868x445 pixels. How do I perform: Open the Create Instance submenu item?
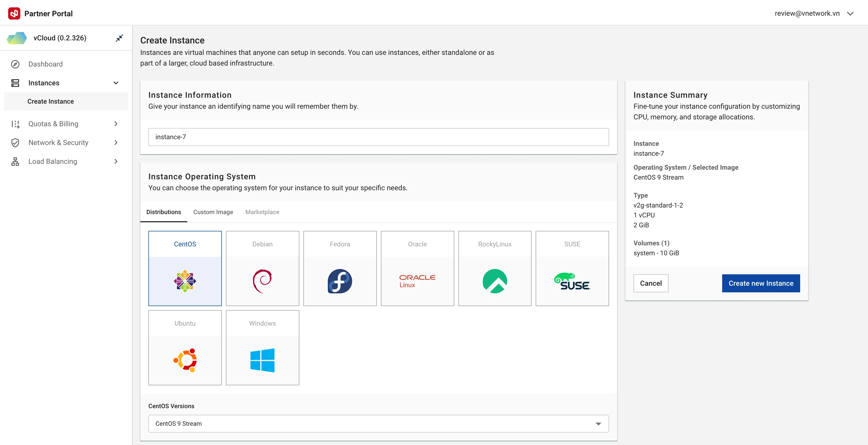[66, 101]
